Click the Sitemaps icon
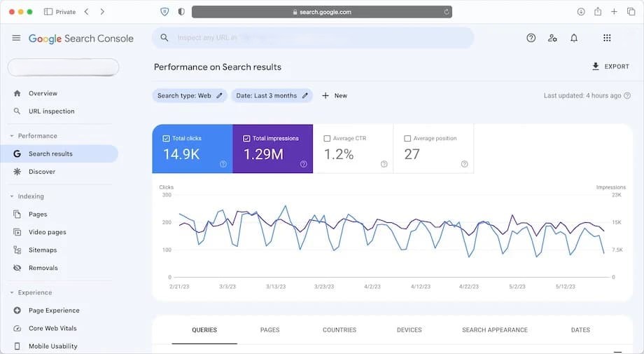Viewport: 644px width, 354px height. pos(17,250)
